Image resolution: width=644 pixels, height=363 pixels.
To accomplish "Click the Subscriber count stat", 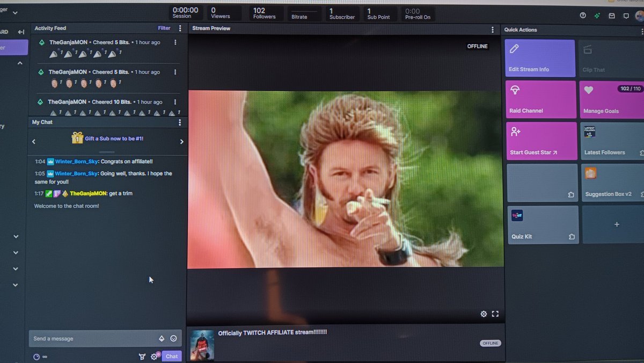I will [x=342, y=13].
